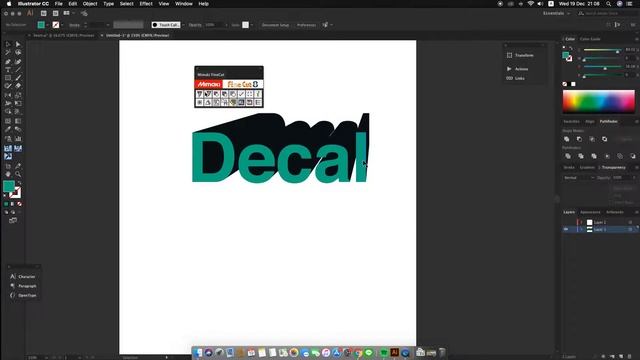
Task: Select the Eraser tool
Action: point(18,86)
